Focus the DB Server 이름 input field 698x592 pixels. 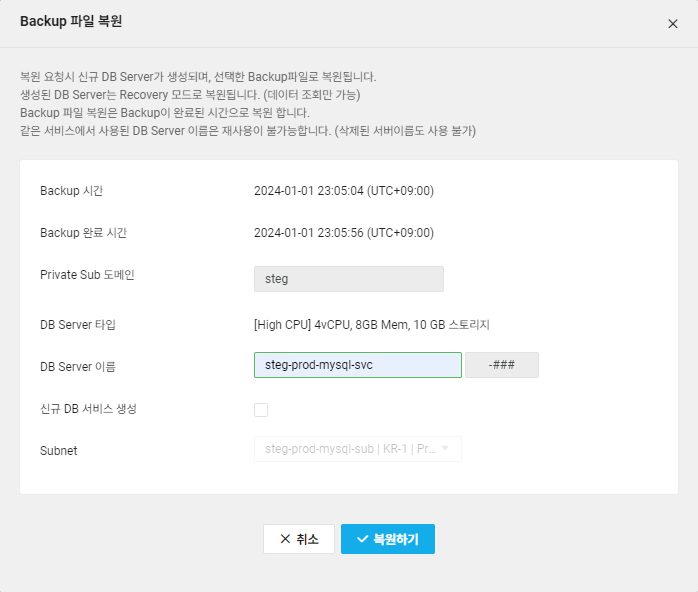pyautogui.click(x=358, y=365)
